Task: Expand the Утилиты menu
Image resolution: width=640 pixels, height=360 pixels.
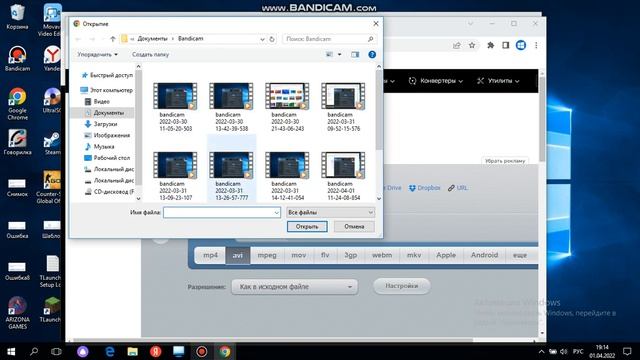Action: coord(498,81)
